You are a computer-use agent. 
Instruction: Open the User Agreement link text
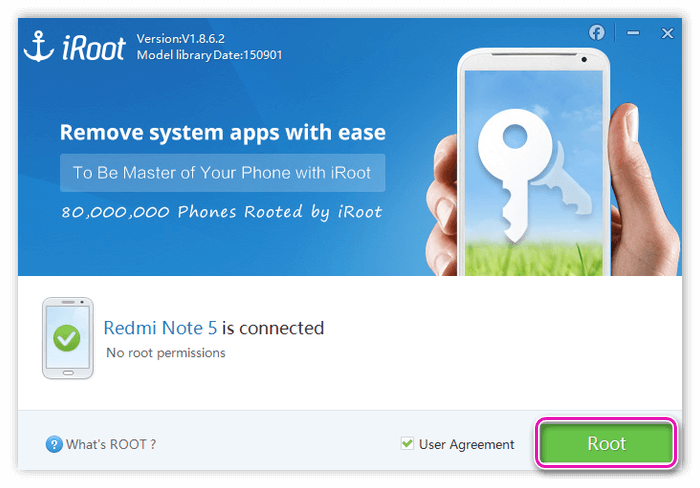click(466, 444)
